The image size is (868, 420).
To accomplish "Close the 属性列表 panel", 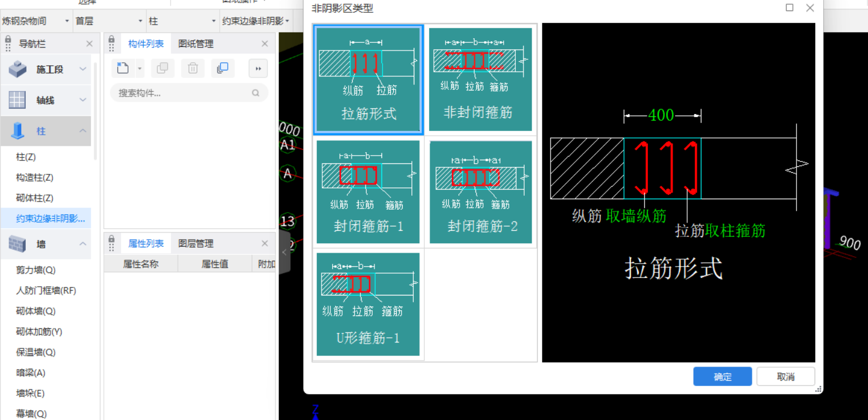I will coord(265,243).
